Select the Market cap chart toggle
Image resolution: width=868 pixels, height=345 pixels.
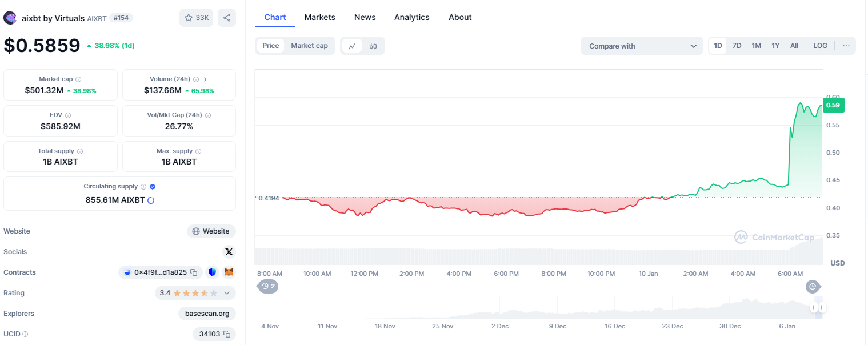click(309, 46)
